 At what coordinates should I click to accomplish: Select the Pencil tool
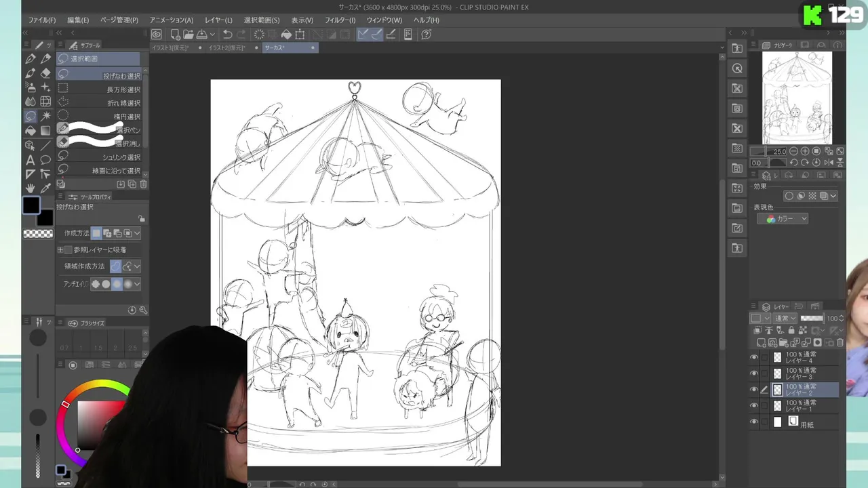pos(45,59)
